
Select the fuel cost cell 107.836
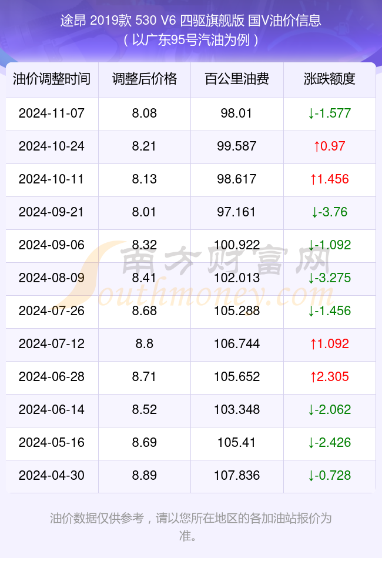click(237, 476)
